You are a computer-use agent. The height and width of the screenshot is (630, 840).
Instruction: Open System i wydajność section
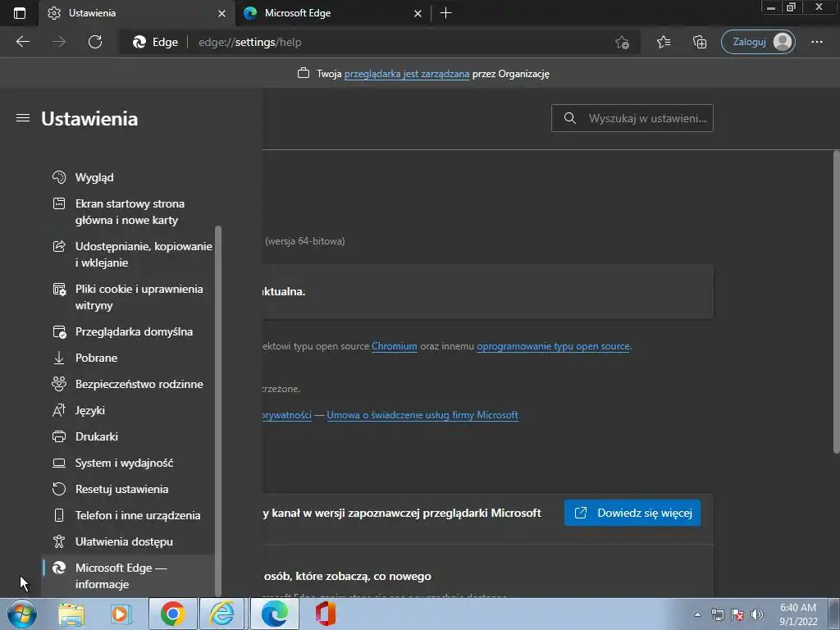125,463
